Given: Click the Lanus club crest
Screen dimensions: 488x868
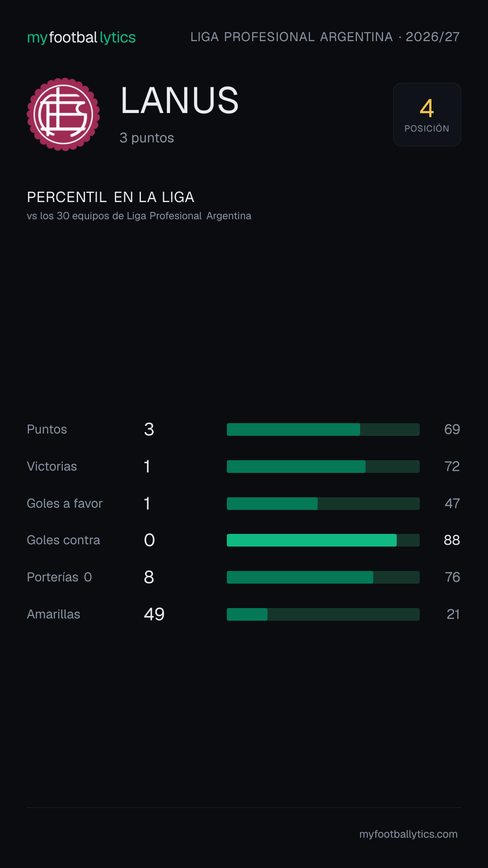Looking at the screenshot, I should pos(63,114).
